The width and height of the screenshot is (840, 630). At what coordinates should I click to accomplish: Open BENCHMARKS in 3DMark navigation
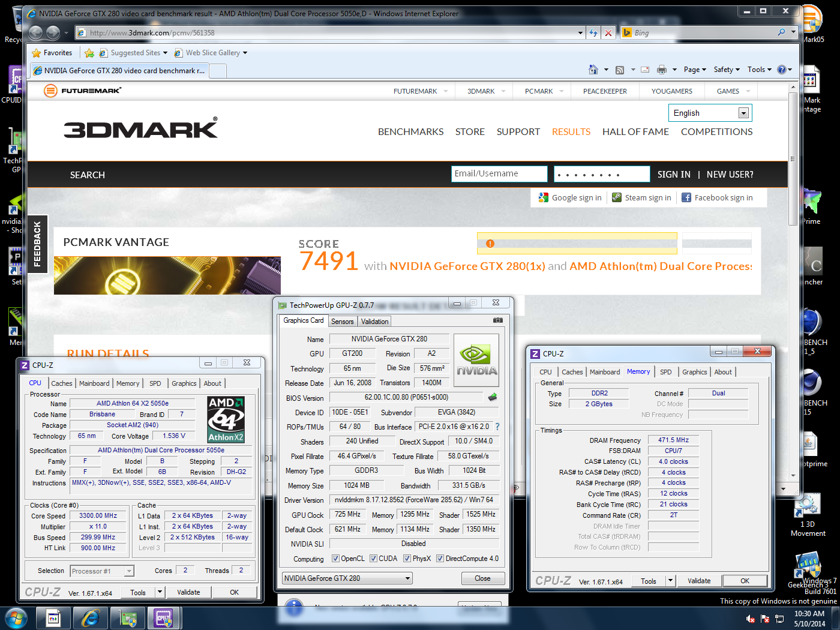(411, 132)
